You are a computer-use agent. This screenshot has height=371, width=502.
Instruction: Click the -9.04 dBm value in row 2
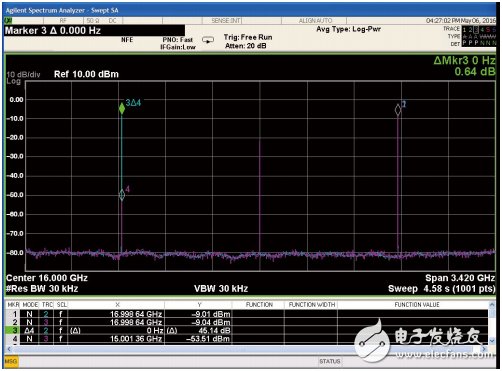pos(211,322)
